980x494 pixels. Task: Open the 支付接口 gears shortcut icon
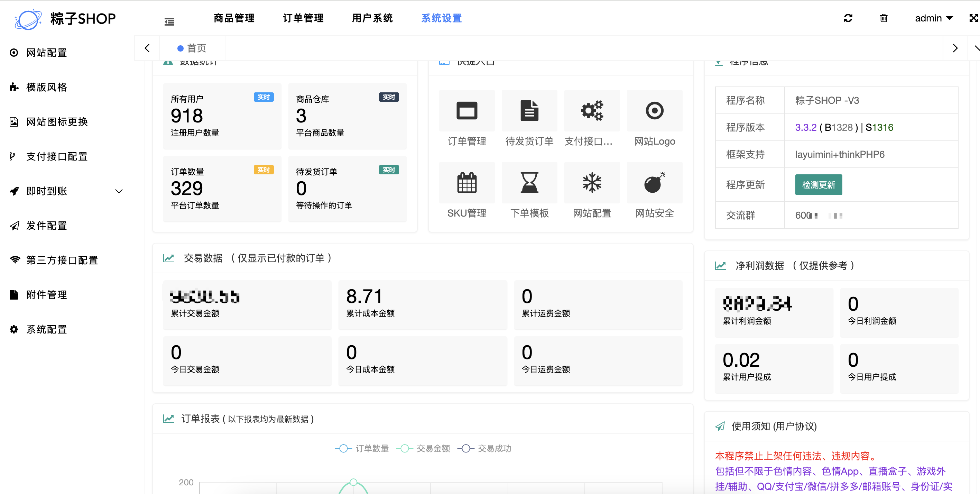(x=592, y=111)
